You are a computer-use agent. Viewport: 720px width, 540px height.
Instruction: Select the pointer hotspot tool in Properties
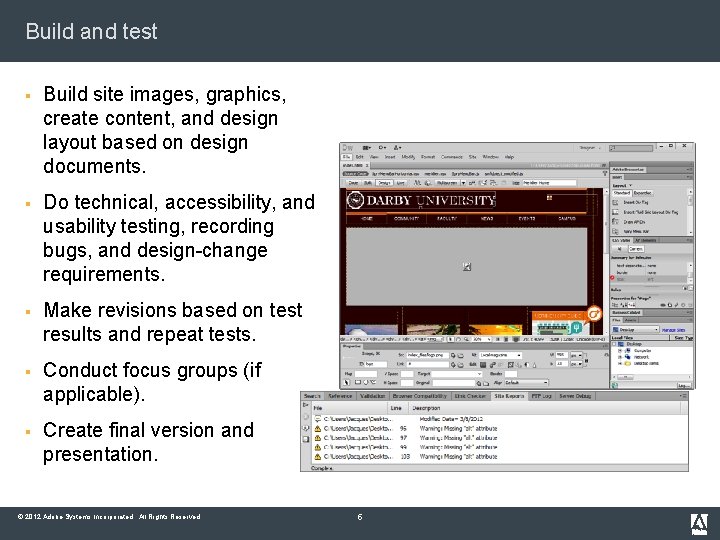click(347, 382)
